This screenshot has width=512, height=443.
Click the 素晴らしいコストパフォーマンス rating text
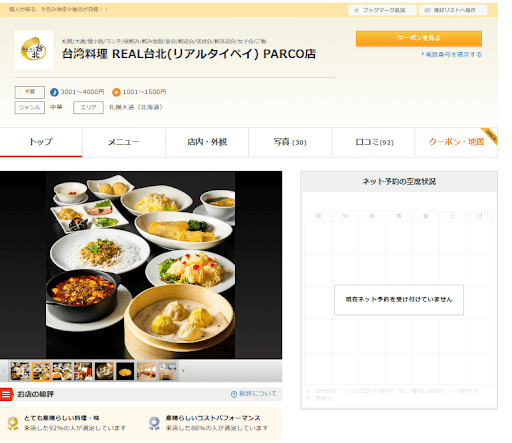tap(213, 418)
